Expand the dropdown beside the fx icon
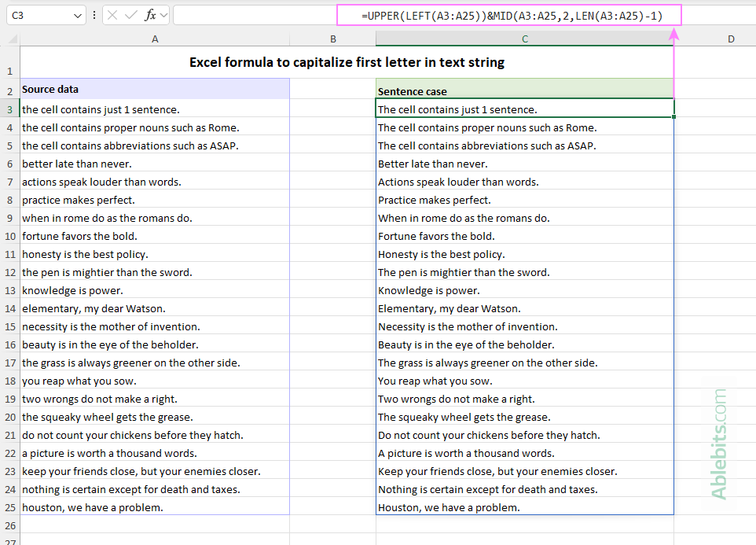Screen dimensions: 756x545 pos(164,16)
